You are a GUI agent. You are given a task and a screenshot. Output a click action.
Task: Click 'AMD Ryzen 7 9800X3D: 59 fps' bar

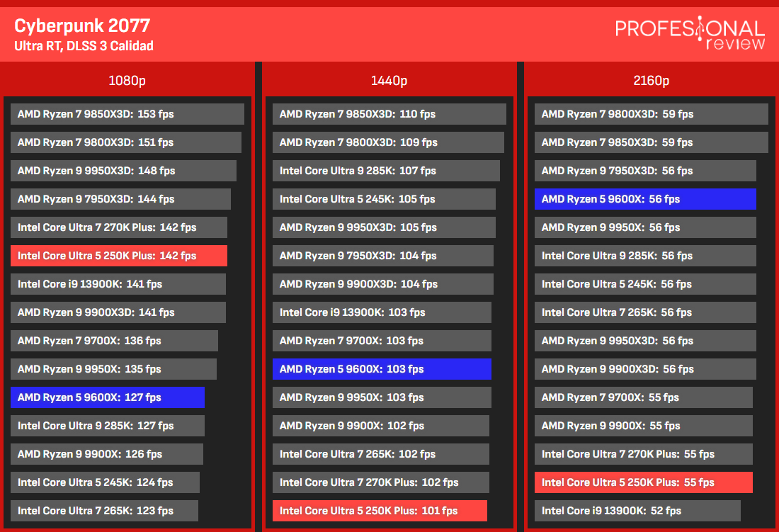[652, 114]
